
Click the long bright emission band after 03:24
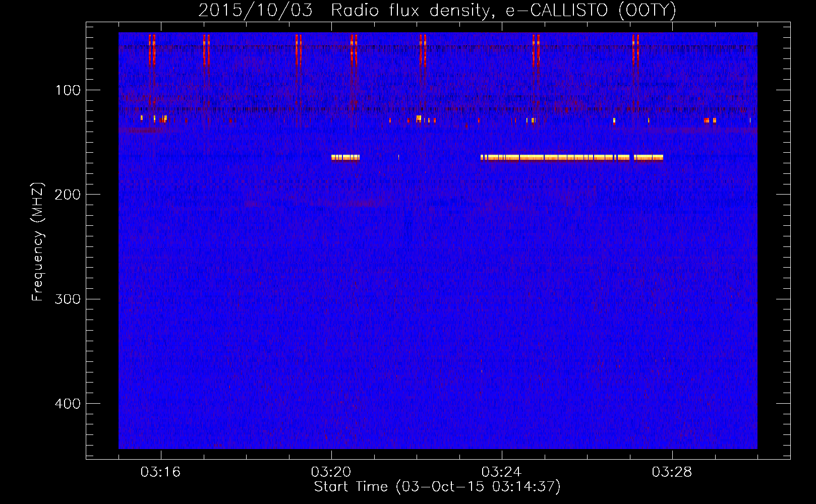click(x=572, y=157)
